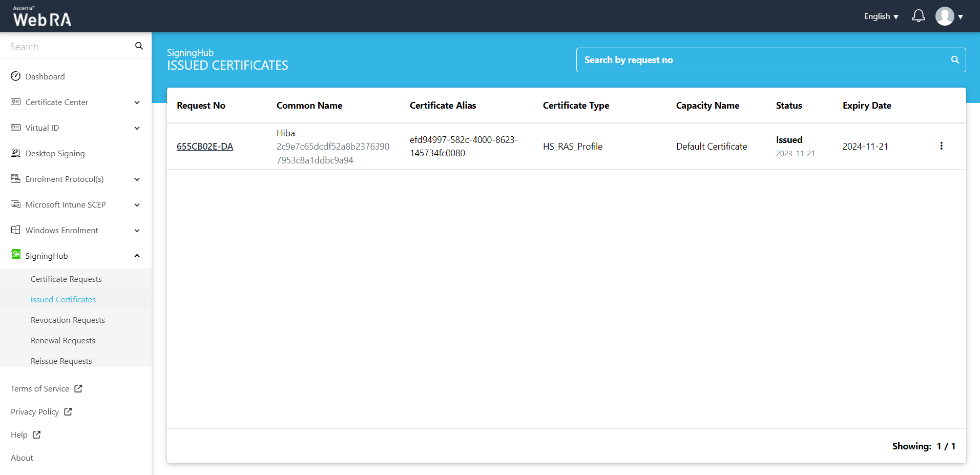
Task: Click the green SigningHub icon
Action: [16, 255]
